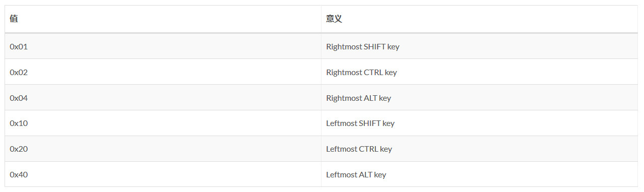Select the 0x02 value cell
Screen dimensions: 644x192
[x=163, y=72]
